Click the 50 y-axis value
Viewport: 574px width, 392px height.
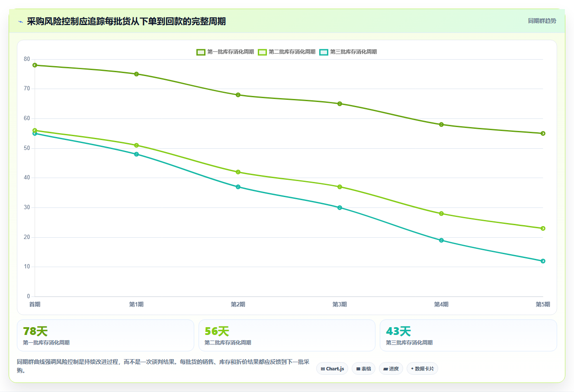click(x=27, y=148)
